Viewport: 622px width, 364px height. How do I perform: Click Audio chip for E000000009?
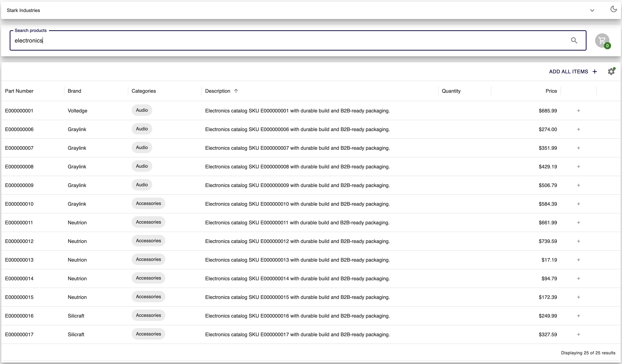click(x=142, y=185)
